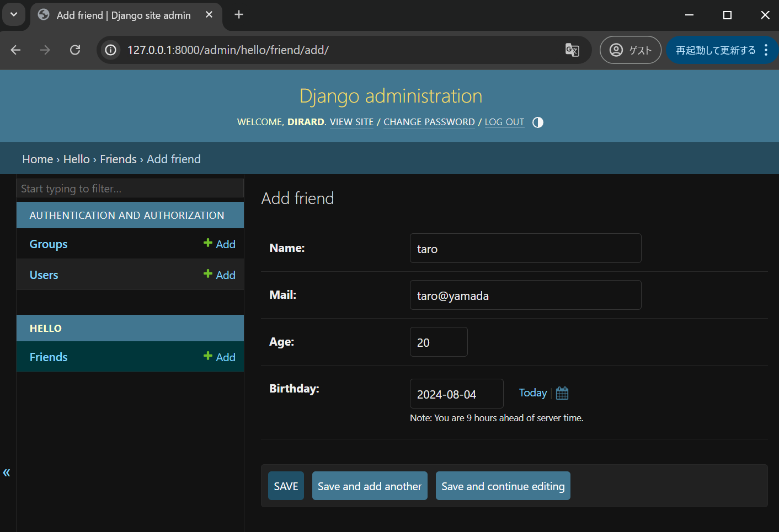
Task: Click Add next to Friends
Action: pos(220,357)
